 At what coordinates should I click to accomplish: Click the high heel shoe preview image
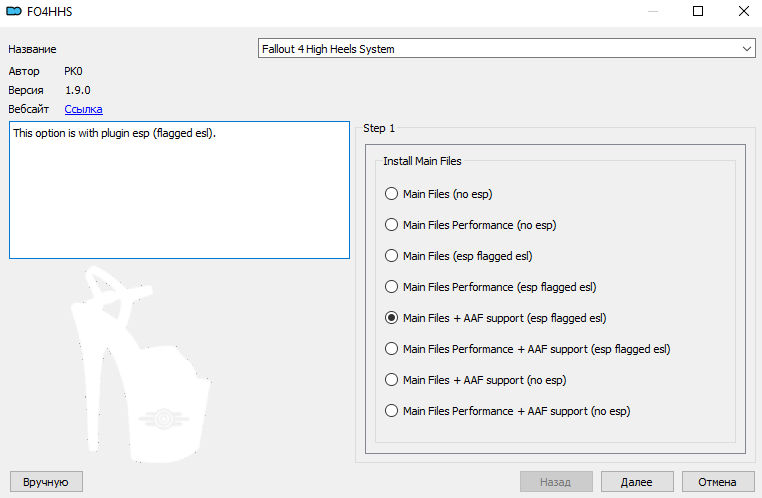[142, 364]
